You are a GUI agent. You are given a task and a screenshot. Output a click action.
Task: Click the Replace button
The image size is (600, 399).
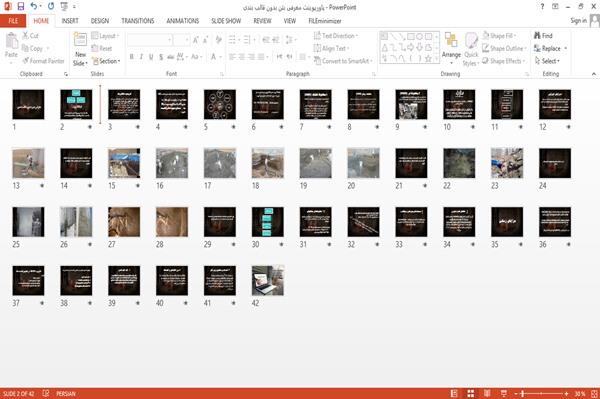coord(550,48)
